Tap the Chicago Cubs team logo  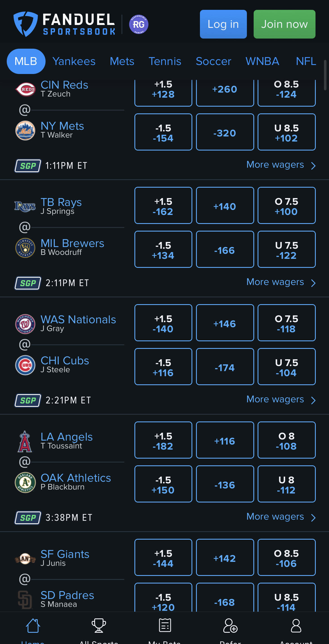point(25,365)
